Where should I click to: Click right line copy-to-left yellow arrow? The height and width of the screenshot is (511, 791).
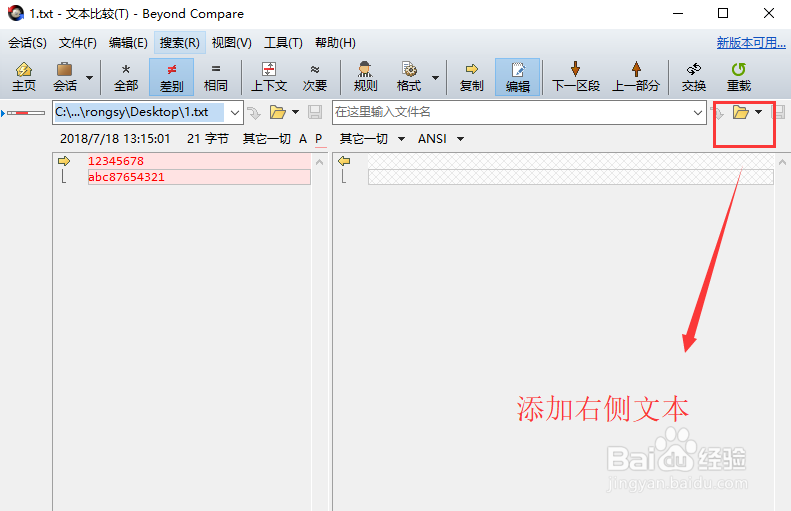344,161
